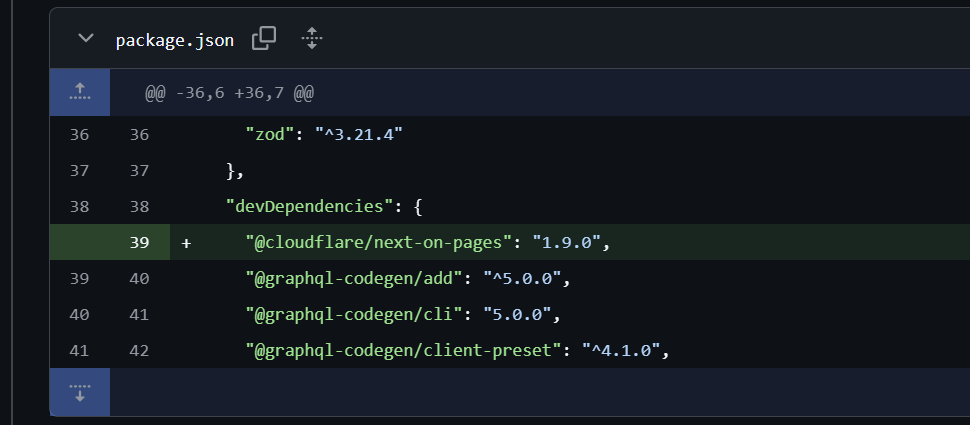Select new line number 39 of the added line
Screen dimensions: 970x425
139,243
